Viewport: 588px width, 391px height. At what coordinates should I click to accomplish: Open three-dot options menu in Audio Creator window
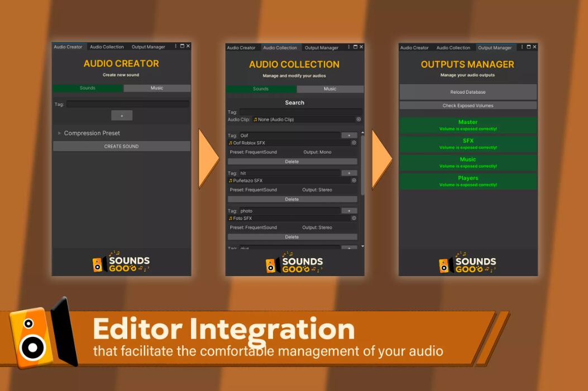[x=176, y=46]
